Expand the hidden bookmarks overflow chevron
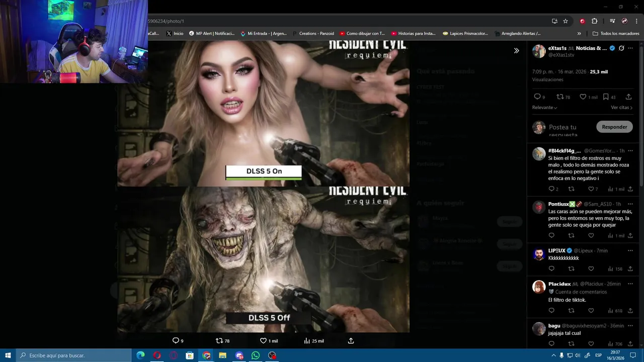644x362 pixels. 579,34
